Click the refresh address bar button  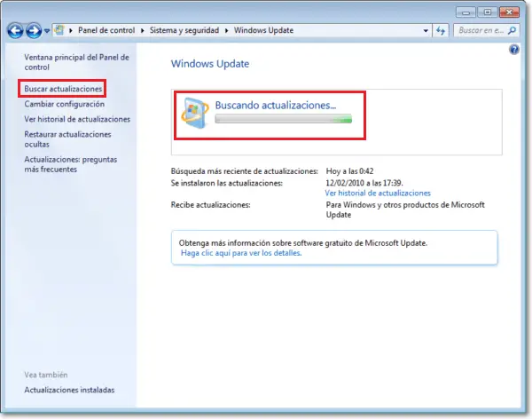point(441,30)
